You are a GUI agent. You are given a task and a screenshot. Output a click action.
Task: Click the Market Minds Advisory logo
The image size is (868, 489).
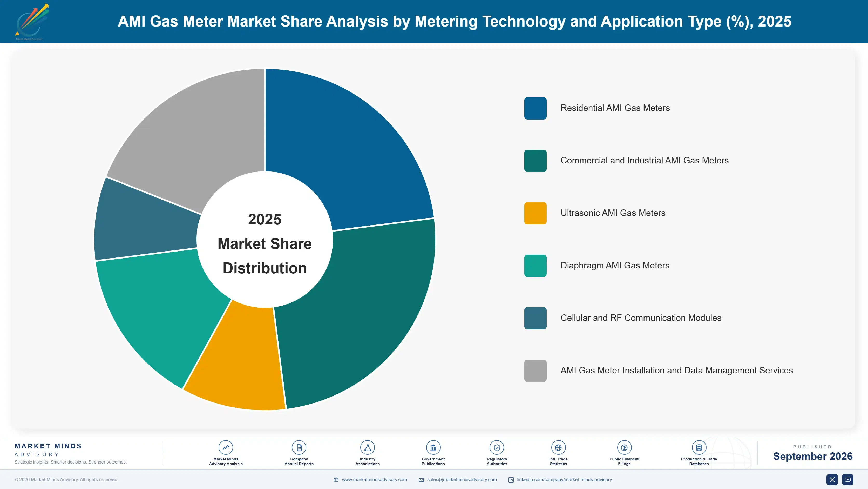click(31, 22)
